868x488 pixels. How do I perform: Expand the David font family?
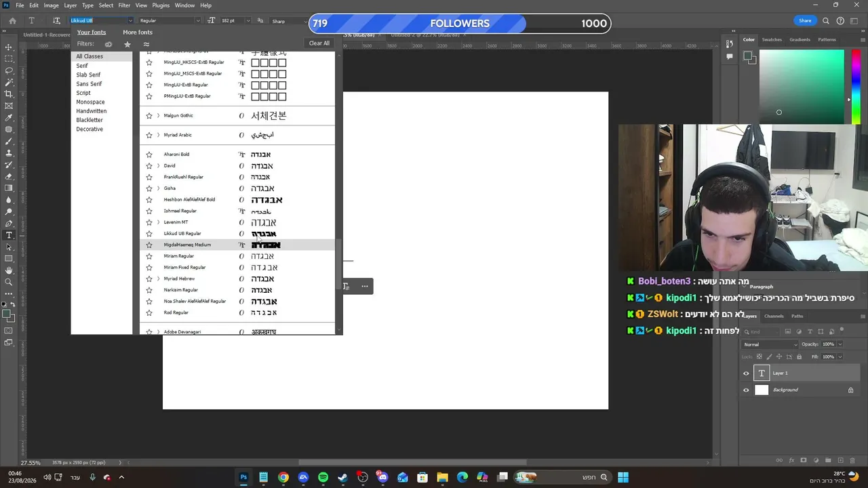pyautogui.click(x=158, y=166)
